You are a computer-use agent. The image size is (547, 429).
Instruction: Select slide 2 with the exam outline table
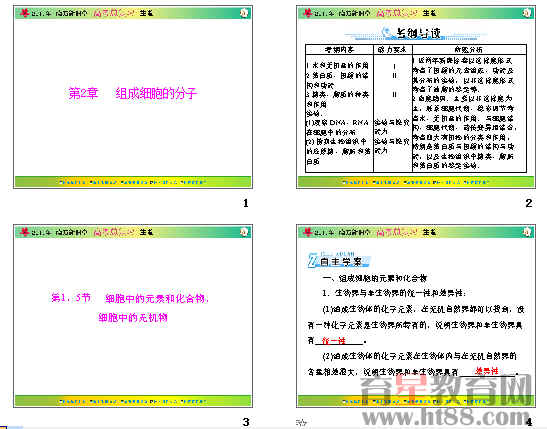416,97
